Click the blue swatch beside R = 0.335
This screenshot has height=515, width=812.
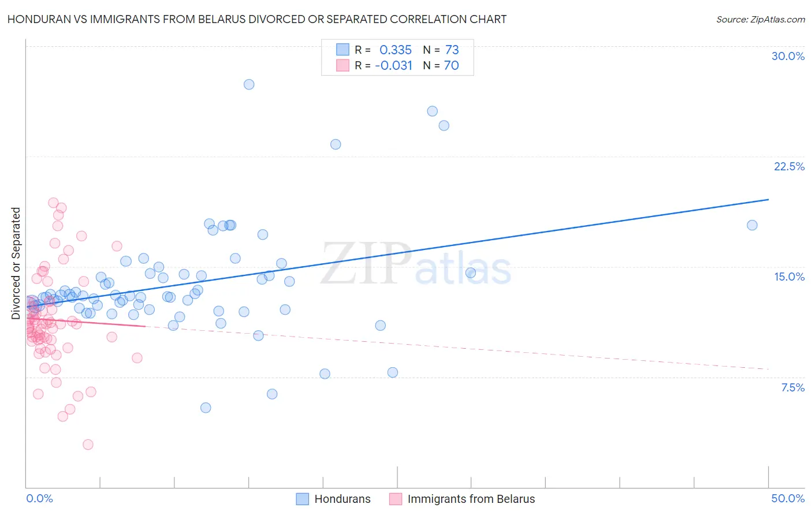pyautogui.click(x=342, y=50)
